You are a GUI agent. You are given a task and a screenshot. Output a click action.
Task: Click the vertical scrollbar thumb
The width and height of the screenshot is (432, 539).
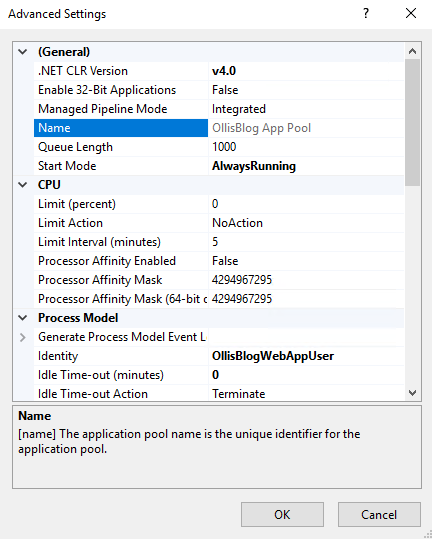(x=412, y=122)
